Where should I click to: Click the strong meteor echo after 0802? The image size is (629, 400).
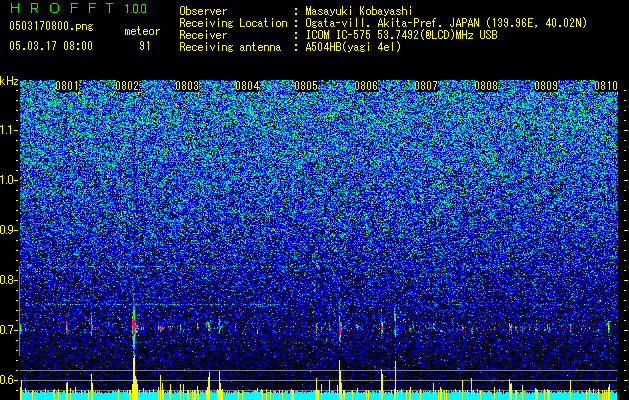click(x=134, y=327)
